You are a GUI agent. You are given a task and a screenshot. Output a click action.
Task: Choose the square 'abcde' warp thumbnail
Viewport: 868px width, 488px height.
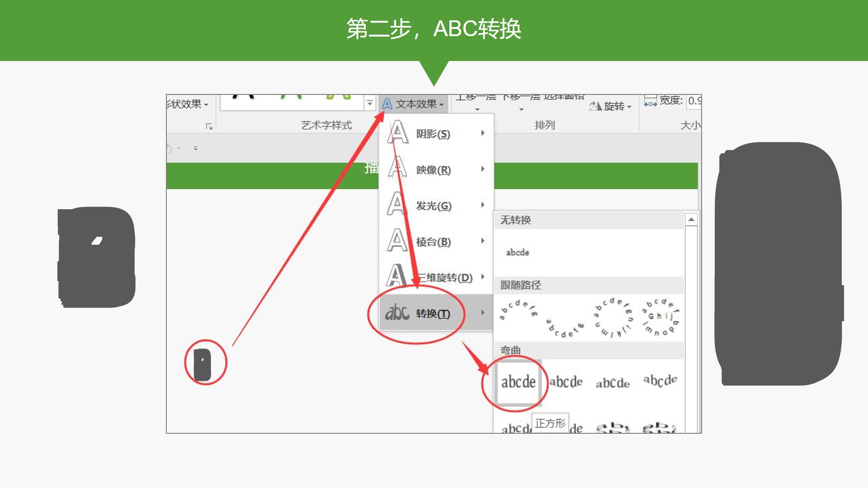click(518, 382)
